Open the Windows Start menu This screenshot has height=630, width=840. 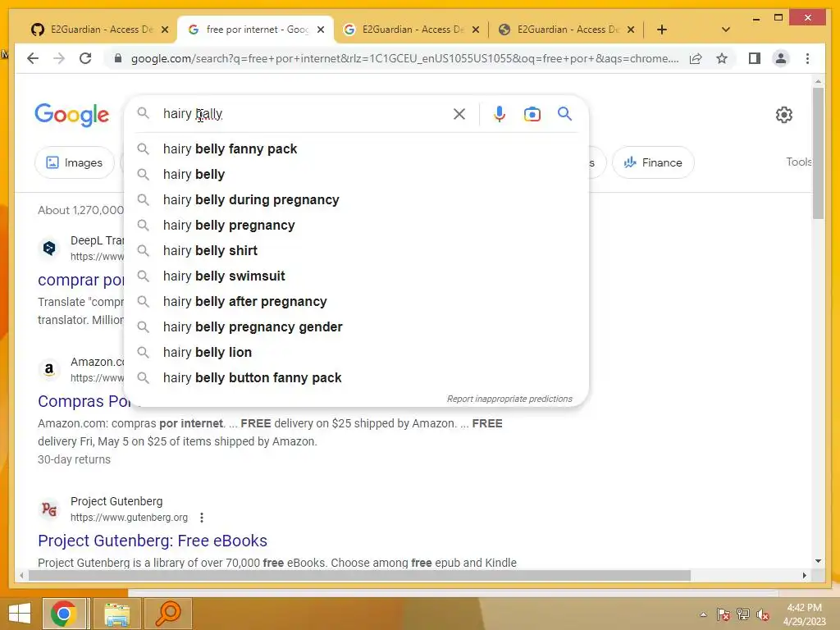[x=20, y=613]
